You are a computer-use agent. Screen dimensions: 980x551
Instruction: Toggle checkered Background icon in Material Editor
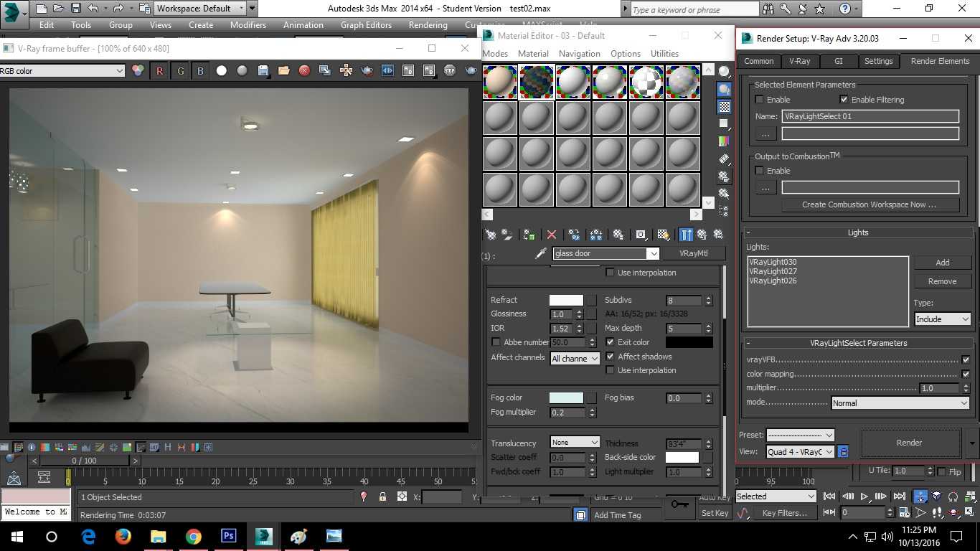click(x=725, y=107)
